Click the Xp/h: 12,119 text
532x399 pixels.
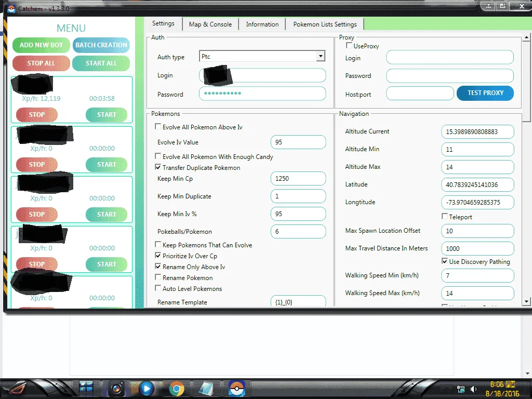point(41,98)
